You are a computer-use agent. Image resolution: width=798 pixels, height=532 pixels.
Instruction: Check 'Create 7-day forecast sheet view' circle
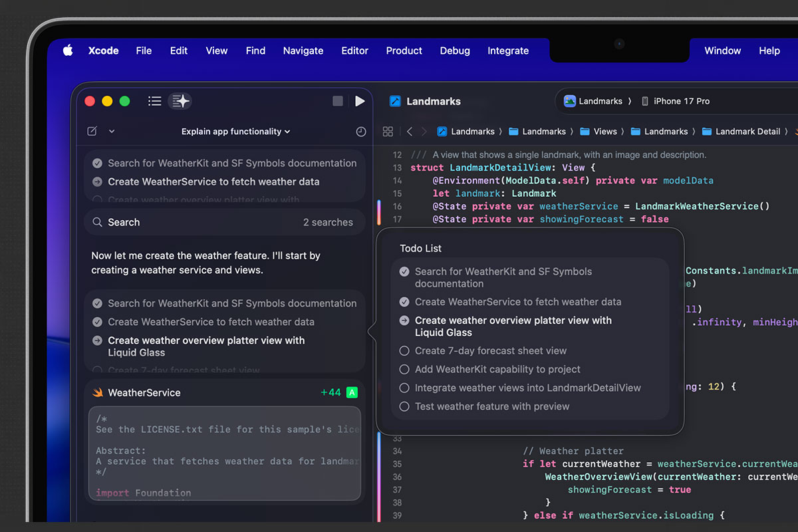point(404,350)
